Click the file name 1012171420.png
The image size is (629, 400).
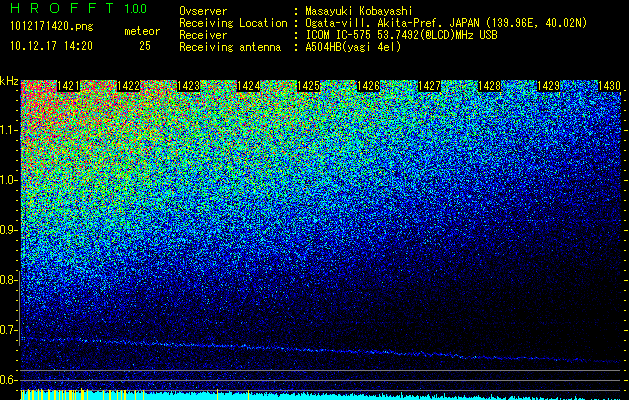coord(52,26)
